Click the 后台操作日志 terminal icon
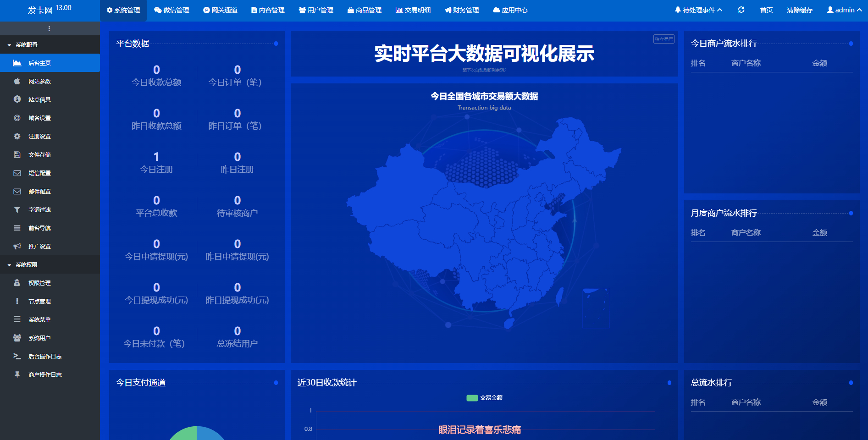The height and width of the screenshot is (440, 868). (17, 356)
